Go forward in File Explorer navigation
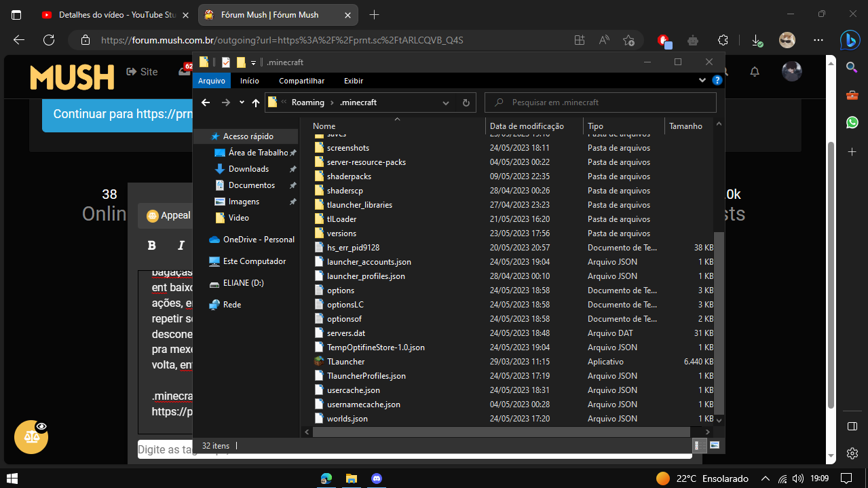Image resolution: width=868 pixels, height=488 pixels. pyautogui.click(x=226, y=102)
